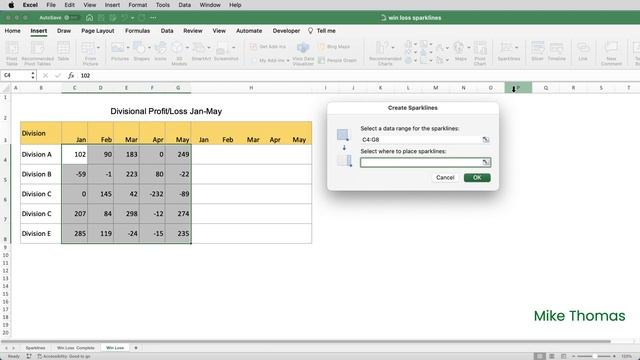640x360 pixels.
Task: Click the location range collapse-dialog icon
Action: [486, 162]
